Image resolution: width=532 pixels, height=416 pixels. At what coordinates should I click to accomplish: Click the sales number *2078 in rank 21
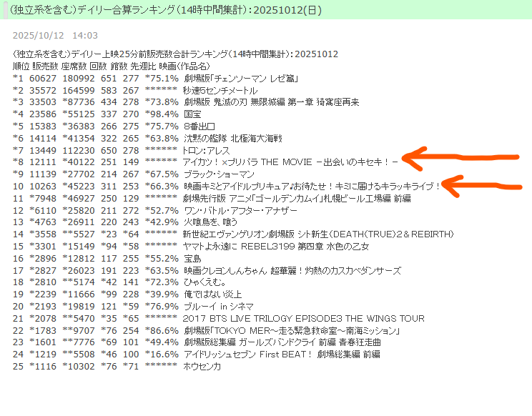43,319
